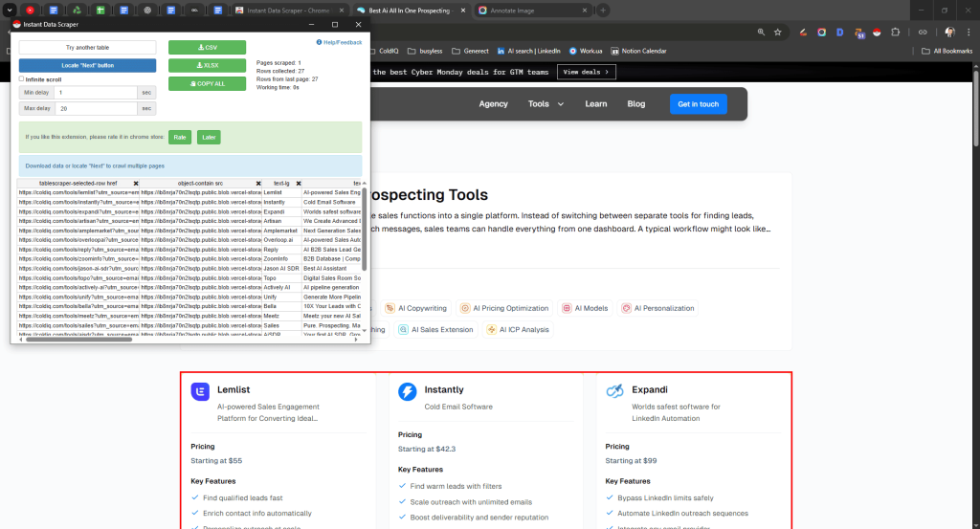Select the Best Ai All In One Prospecting tab
This screenshot has width=980, height=529.
click(411, 10)
